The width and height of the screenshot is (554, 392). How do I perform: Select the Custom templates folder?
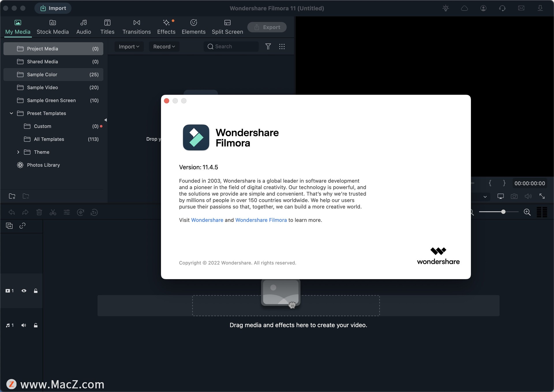coord(53,126)
